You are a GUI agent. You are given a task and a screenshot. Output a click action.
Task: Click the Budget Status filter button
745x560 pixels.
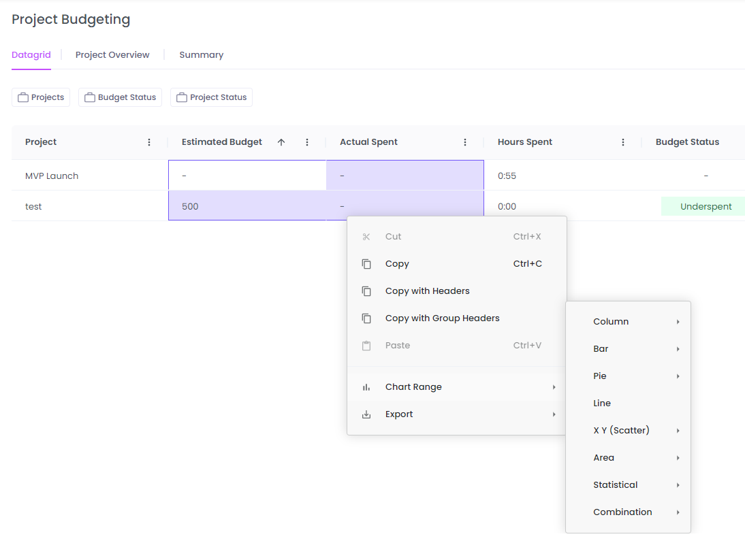point(120,97)
